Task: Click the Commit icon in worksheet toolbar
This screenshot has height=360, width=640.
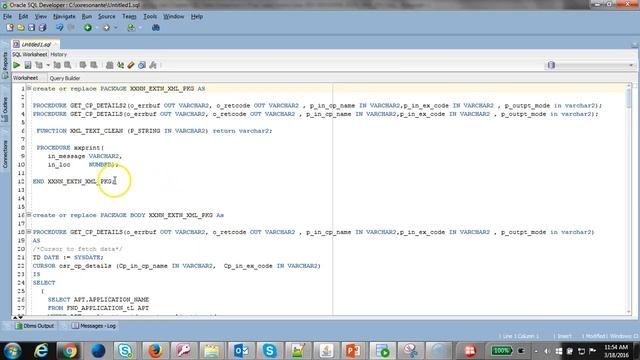Action: [83, 65]
